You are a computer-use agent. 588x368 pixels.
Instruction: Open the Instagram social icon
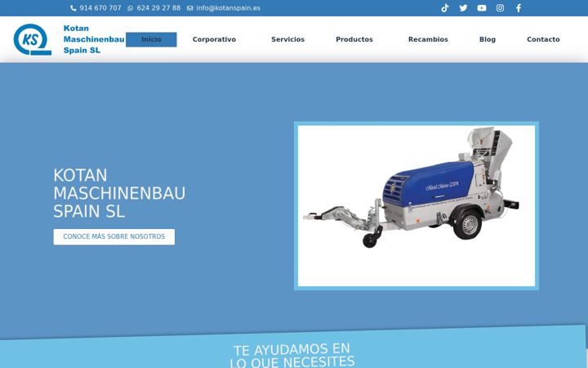coord(500,8)
